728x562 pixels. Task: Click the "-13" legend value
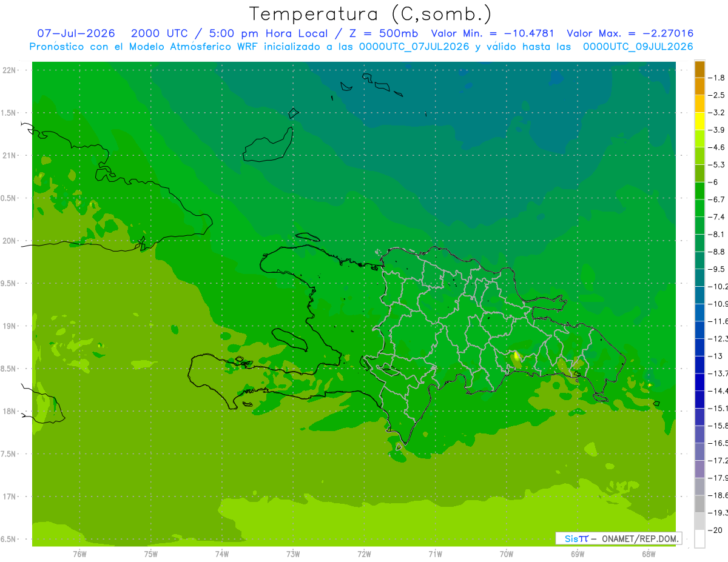pyautogui.click(x=715, y=356)
